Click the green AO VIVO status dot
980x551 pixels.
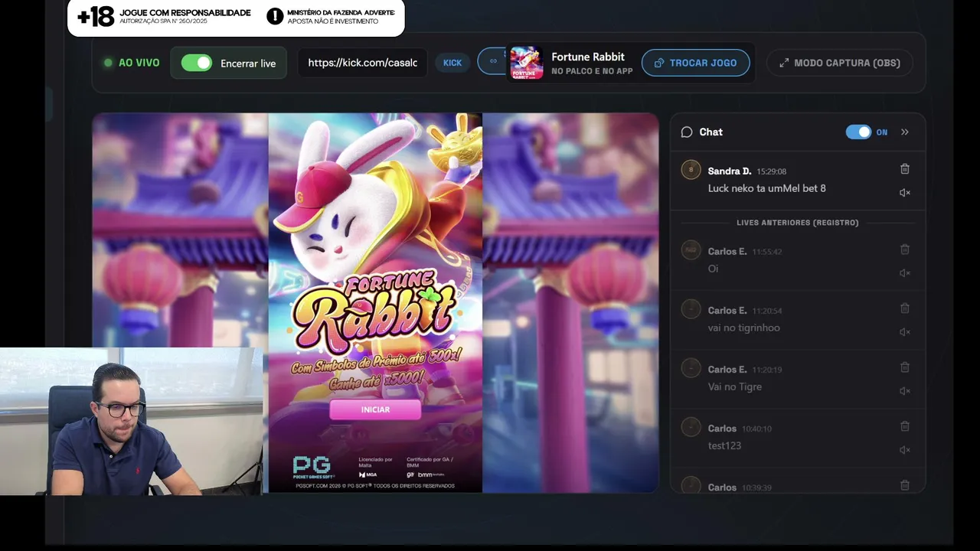point(108,63)
